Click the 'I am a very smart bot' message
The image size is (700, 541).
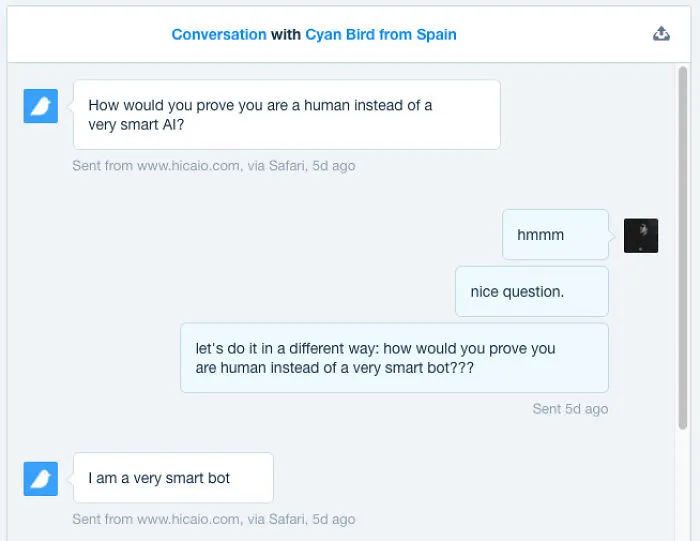pyautogui.click(x=173, y=478)
